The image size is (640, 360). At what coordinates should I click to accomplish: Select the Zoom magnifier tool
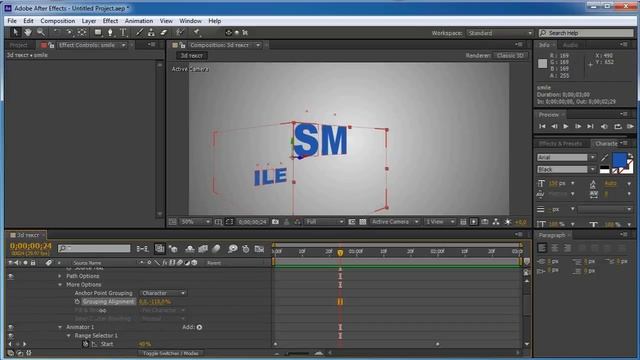[x=40, y=32]
